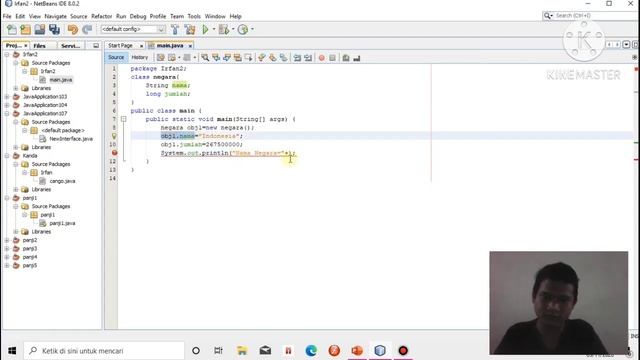Viewport: 640px width, 360px height.
Task: Click the Shift Line Right icon
Action: pos(308,58)
